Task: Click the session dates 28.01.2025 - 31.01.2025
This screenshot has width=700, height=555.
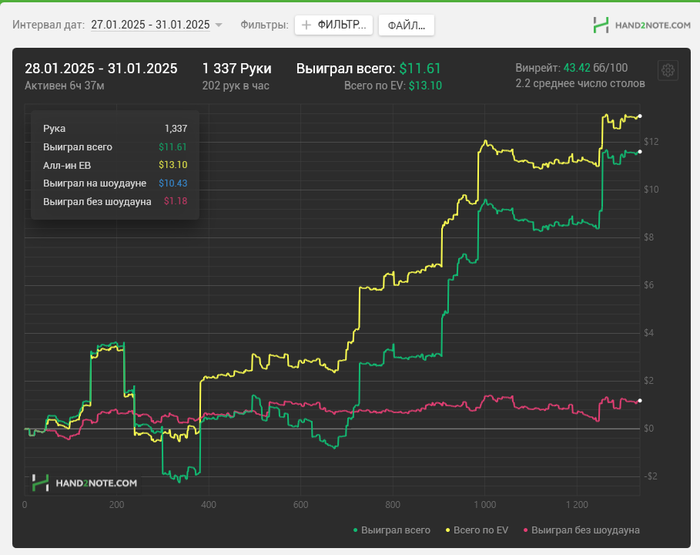Action: point(101,68)
